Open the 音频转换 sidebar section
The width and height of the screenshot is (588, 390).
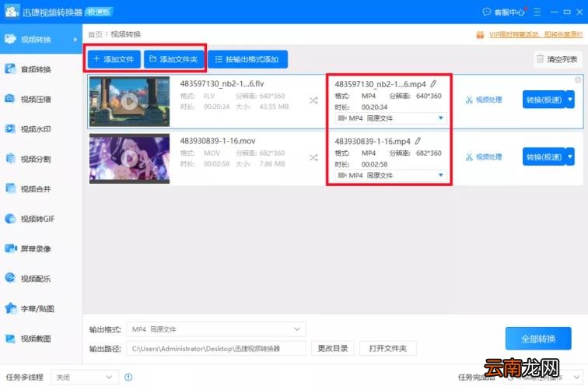[x=41, y=69]
